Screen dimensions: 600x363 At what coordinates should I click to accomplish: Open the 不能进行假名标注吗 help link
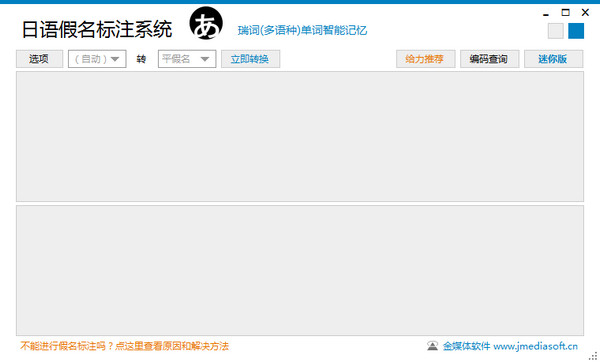[x=124, y=346]
